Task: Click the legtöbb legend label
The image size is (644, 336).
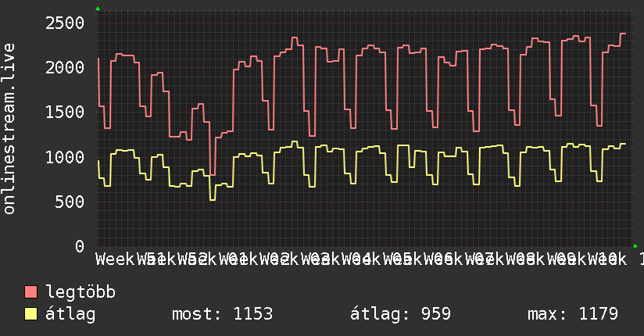Action: pos(80,292)
